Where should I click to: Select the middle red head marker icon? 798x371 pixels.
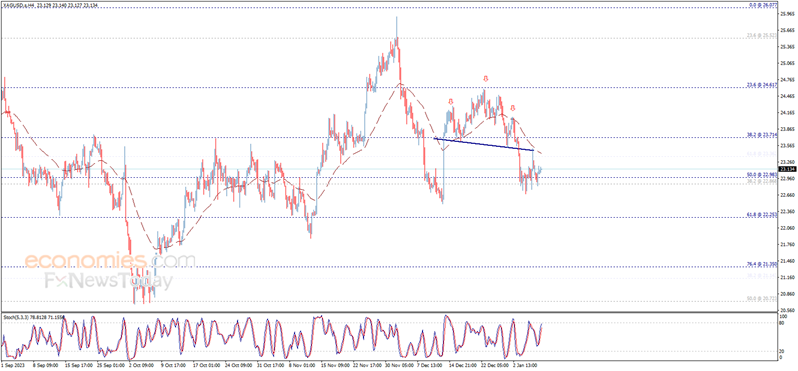[486, 79]
